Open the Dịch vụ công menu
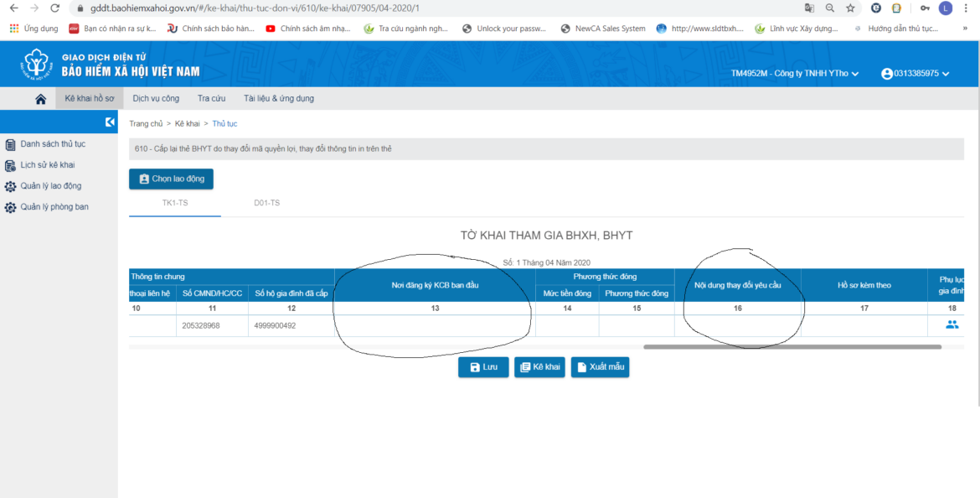The image size is (980, 498). (x=155, y=98)
